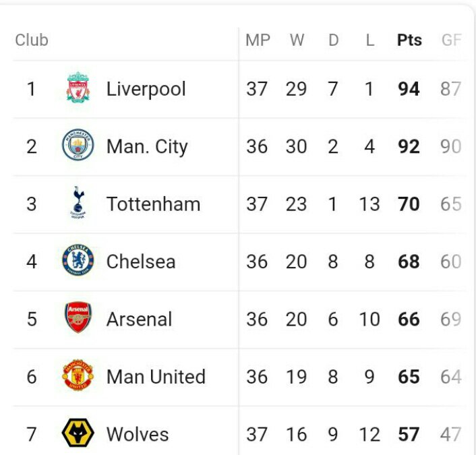
Task: Open the Man United team name
Action: click(x=156, y=376)
